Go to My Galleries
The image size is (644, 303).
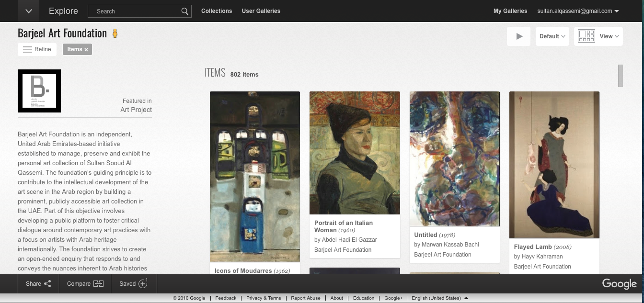point(510,11)
